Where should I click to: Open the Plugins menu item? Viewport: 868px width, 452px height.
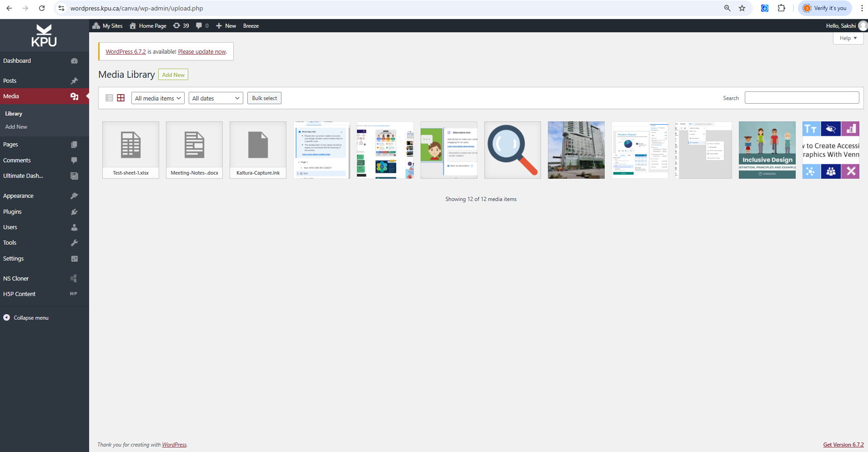[x=12, y=212]
